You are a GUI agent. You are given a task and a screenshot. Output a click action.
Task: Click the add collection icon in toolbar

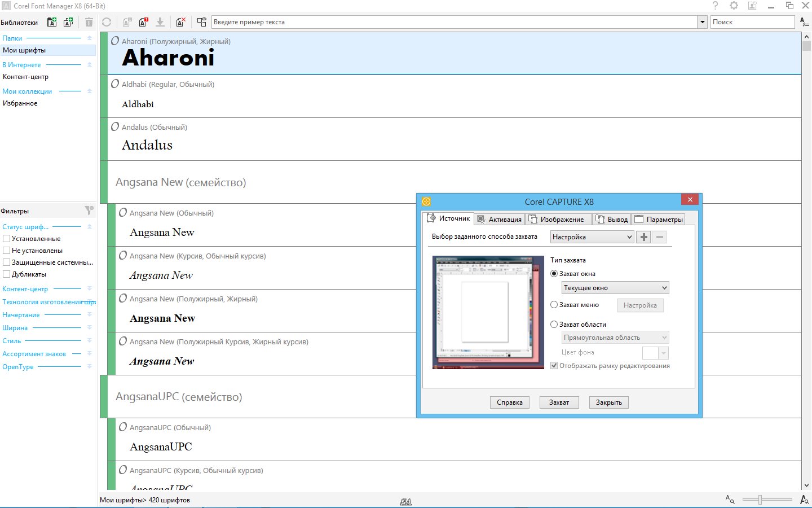pyautogui.click(x=68, y=22)
